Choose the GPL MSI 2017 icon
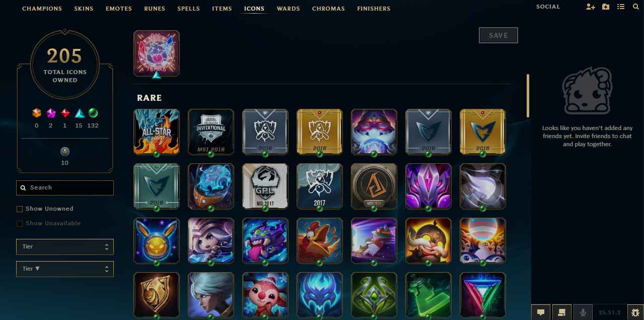Viewport: 644px width, 320px height. tap(265, 186)
